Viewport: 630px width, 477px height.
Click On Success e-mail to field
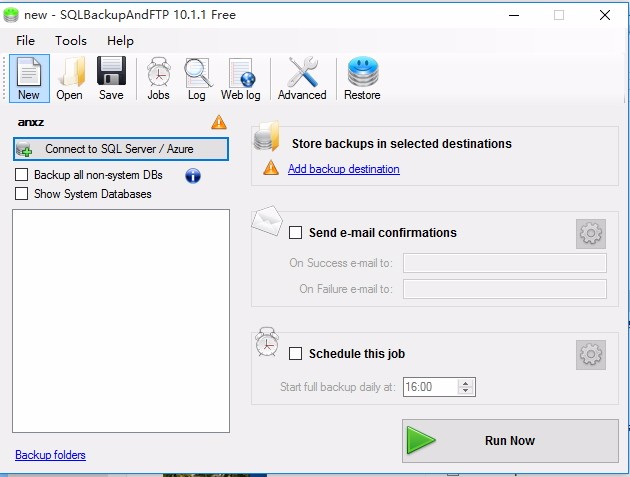[505, 263]
